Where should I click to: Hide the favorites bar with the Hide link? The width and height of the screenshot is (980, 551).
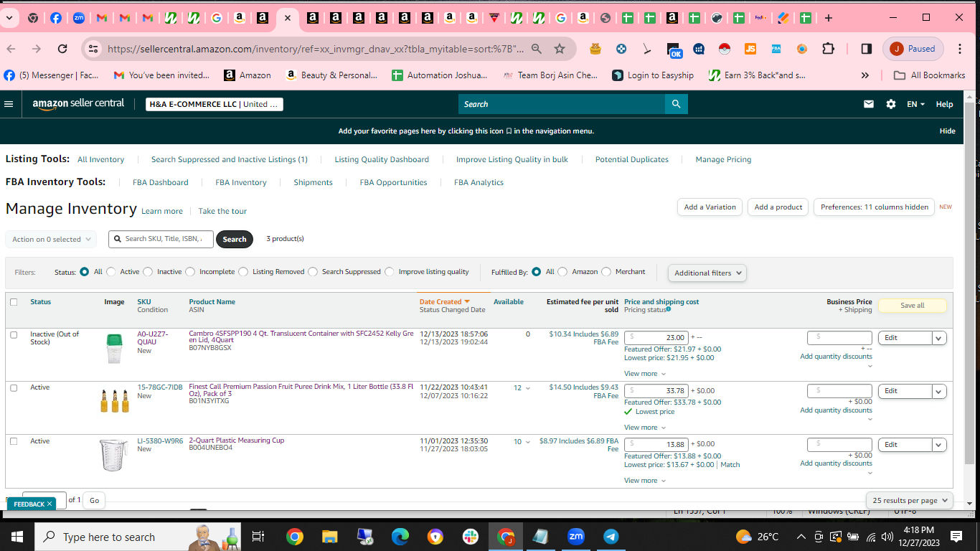[947, 131]
